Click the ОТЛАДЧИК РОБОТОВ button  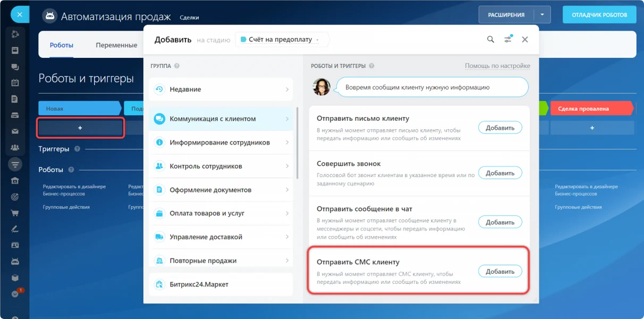point(599,15)
